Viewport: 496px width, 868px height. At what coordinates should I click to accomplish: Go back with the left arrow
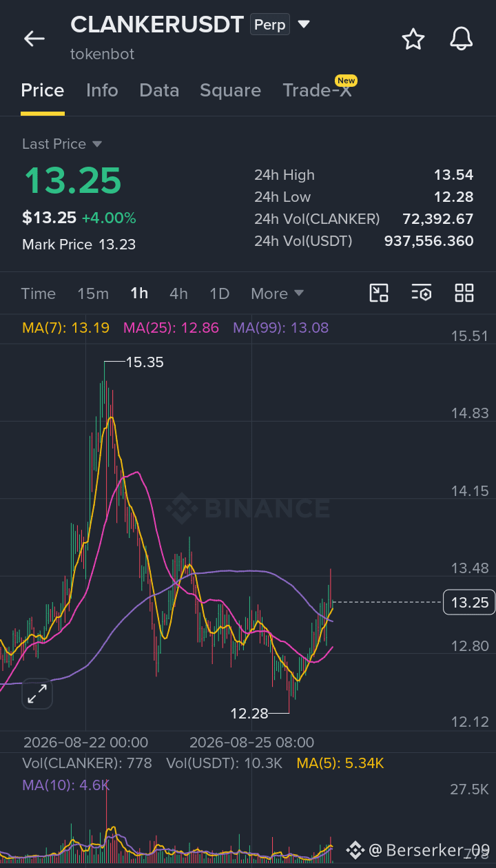click(x=34, y=39)
